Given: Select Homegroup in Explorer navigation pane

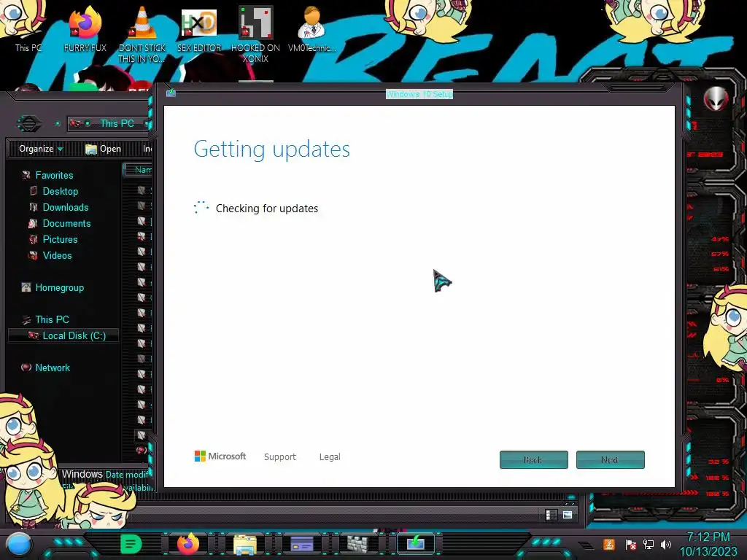Looking at the screenshot, I should click(x=53, y=287).
